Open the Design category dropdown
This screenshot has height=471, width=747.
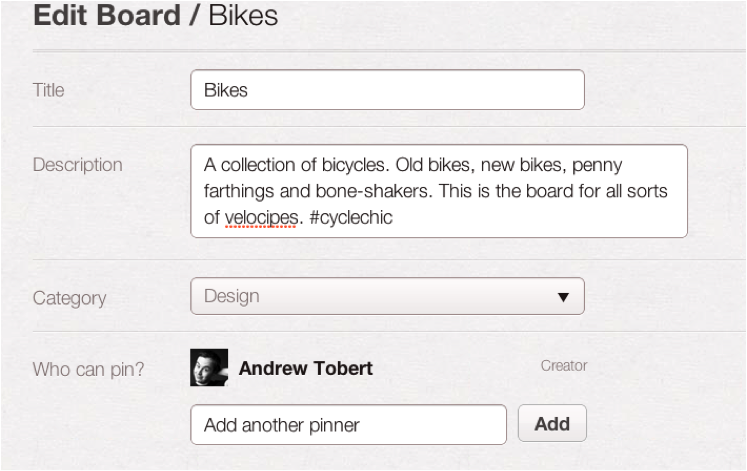coord(387,296)
